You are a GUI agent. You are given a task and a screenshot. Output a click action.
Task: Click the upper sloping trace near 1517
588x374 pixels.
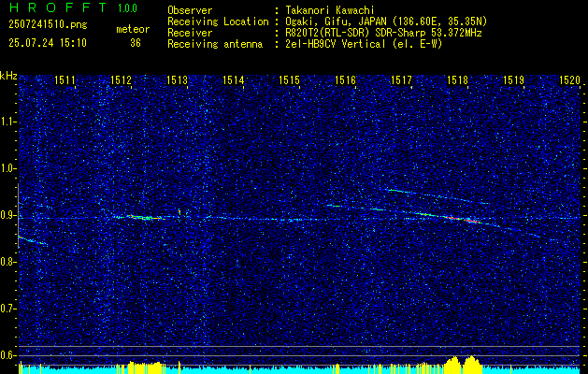[x=437, y=196]
